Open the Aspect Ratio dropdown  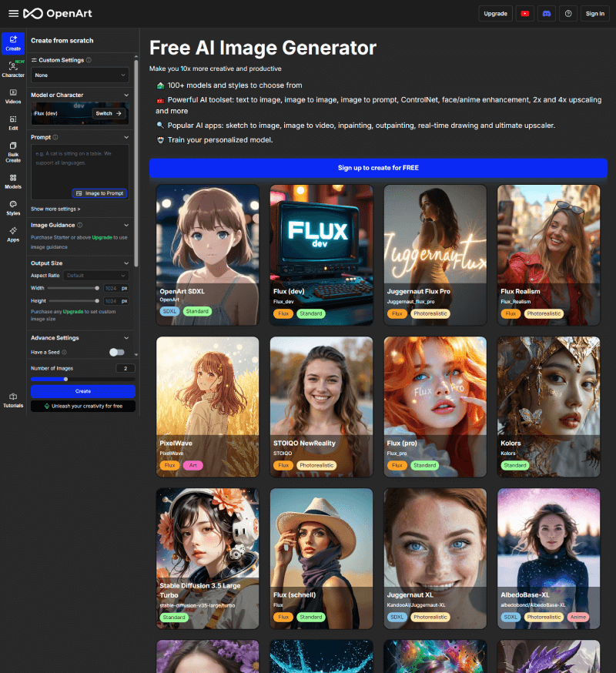96,276
